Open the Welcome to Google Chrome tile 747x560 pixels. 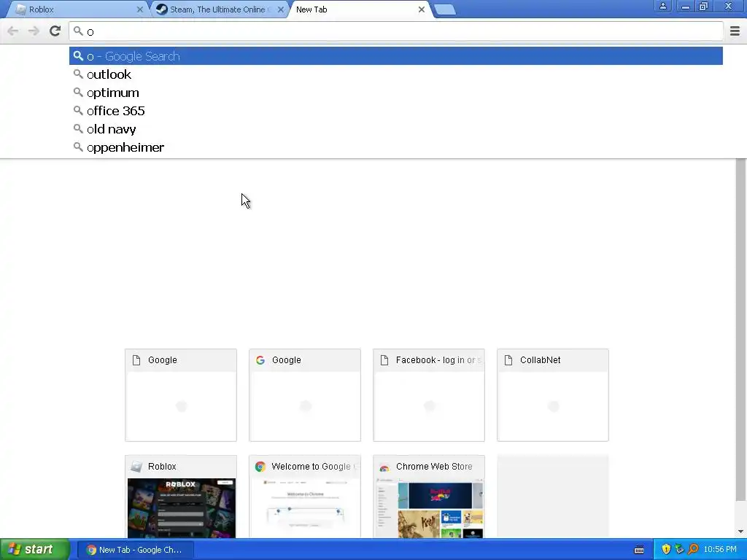[x=304, y=497]
